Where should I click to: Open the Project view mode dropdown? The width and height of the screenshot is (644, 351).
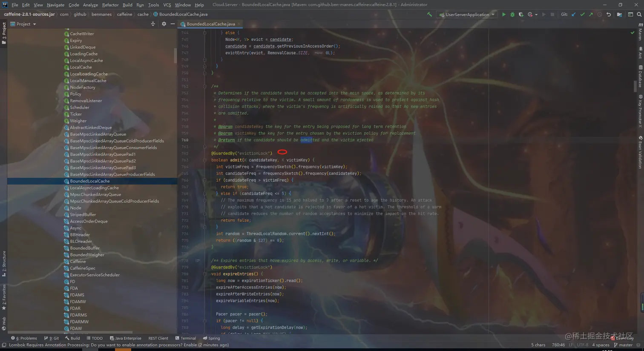23,24
